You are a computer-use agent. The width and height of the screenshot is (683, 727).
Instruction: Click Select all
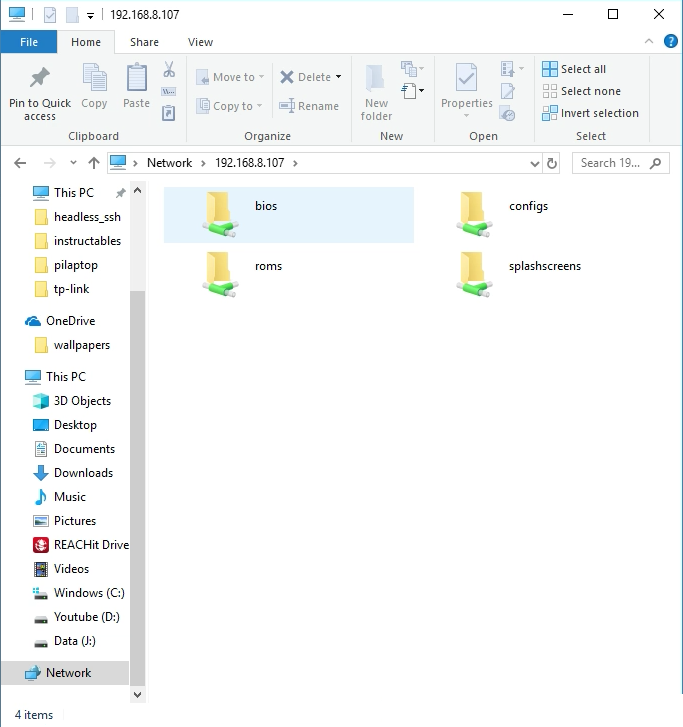click(x=574, y=69)
